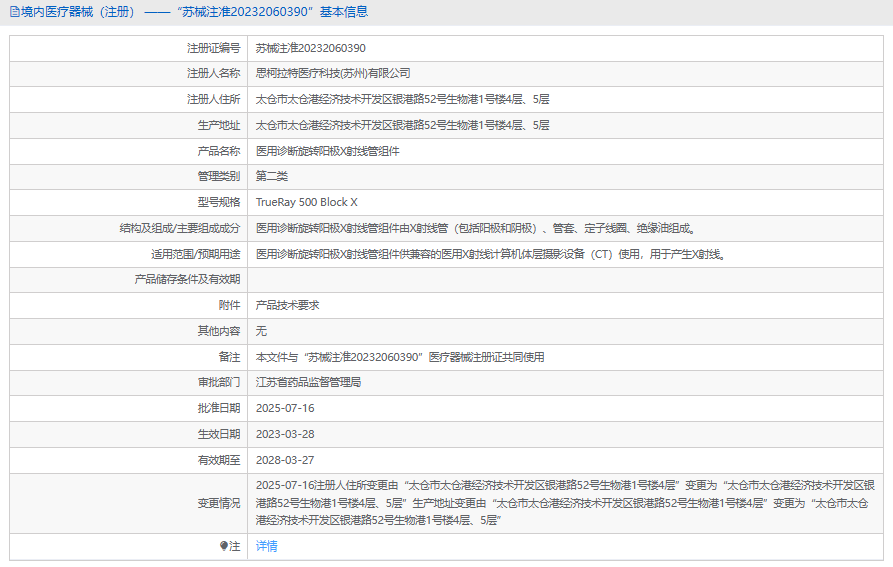Viewport: 893px width, 567px height.
Task: Select the structure composition description text
Action: point(476,228)
